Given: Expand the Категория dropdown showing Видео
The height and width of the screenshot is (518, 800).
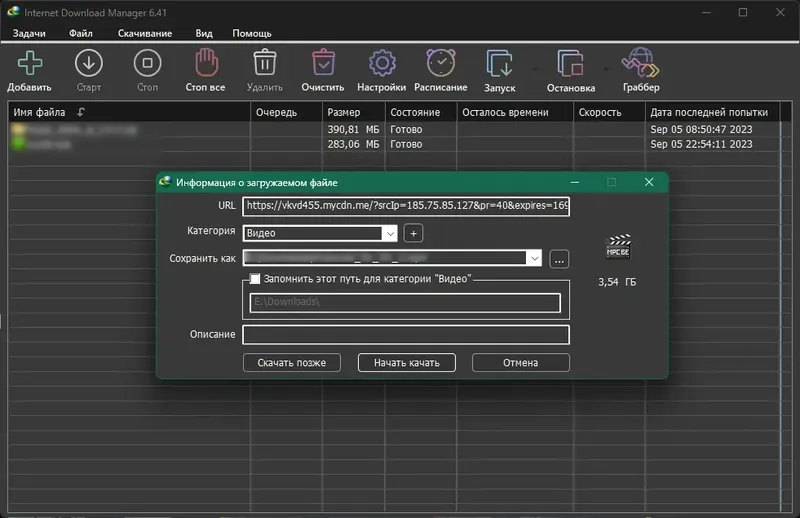Looking at the screenshot, I should coord(390,233).
